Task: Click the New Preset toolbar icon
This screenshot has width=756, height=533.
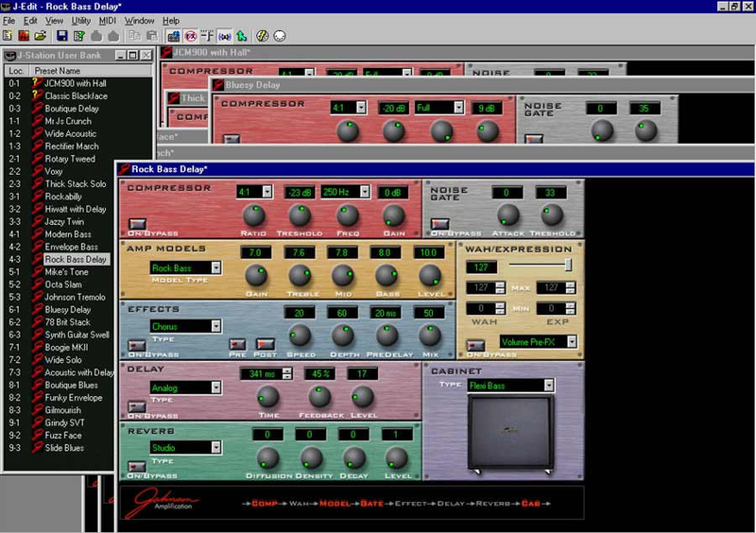Action: 8,36
